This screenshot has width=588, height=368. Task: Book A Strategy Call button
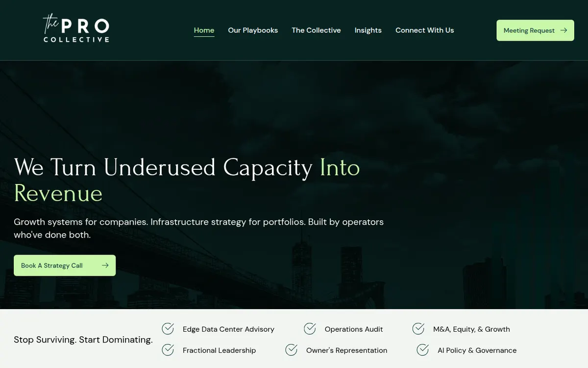(65, 265)
